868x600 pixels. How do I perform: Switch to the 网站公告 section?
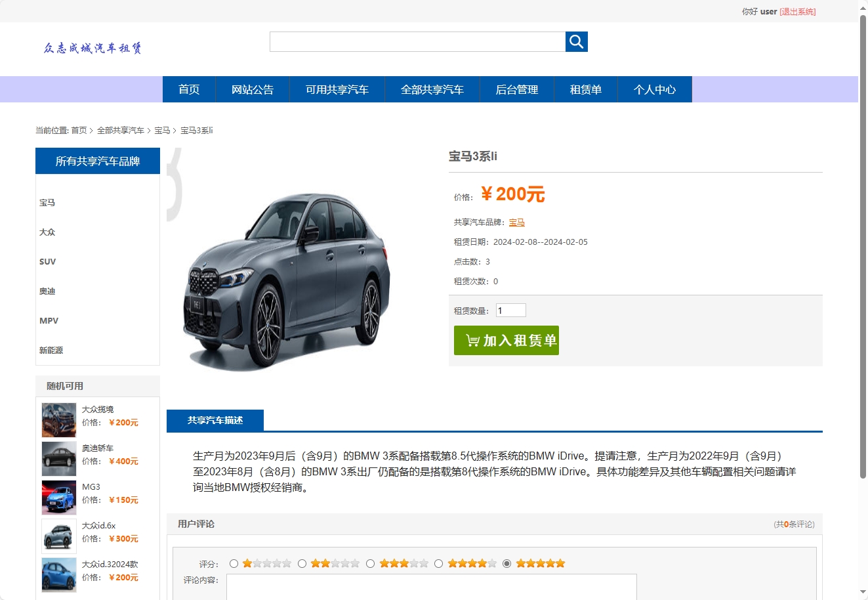(x=253, y=89)
